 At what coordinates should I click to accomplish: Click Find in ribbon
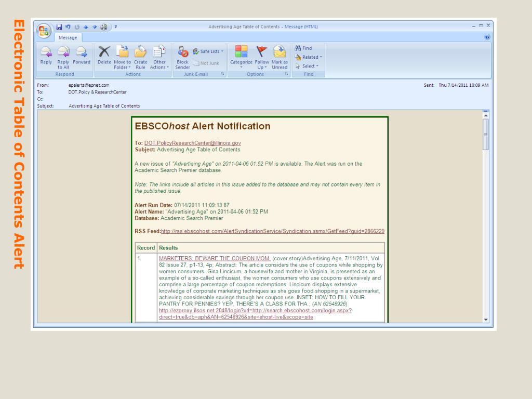(x=303, y=48)
